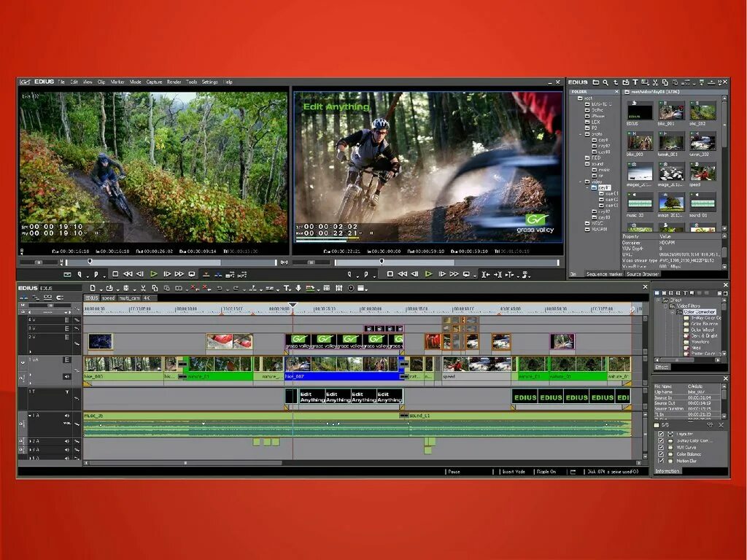Screen dimensions: 747x560
Task: Open the Sequence marker tab
Action: click(x=604, y=274)
